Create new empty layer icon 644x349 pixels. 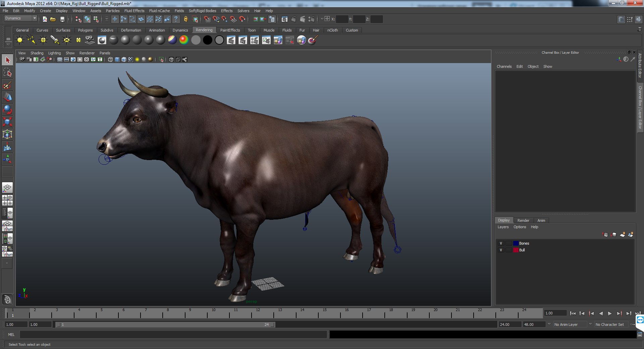tap(622, 234)
